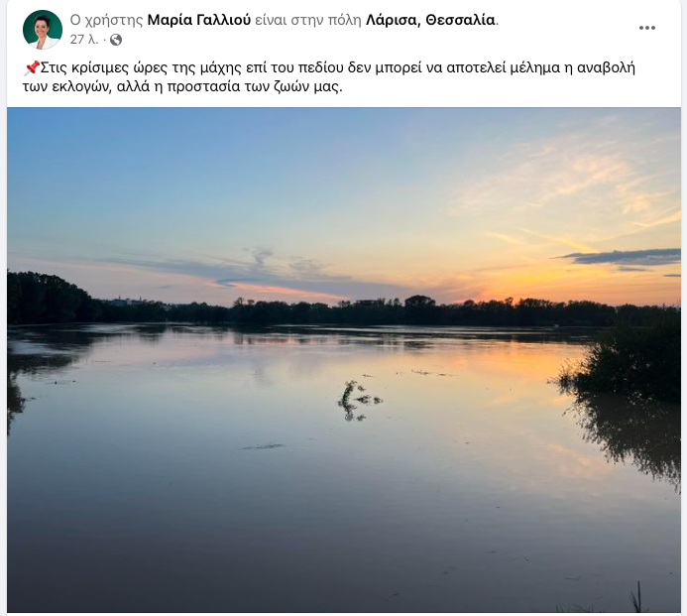Click the phrase 'είναι στην πόλη' in the header

[x=308, y=20]
